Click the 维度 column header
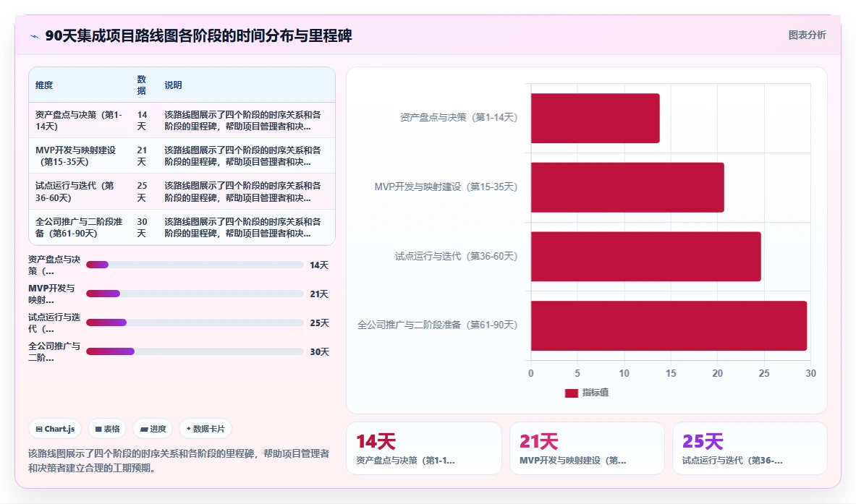Screen dimensions: 856x504 pyautogui.click(x=44, y=85)
